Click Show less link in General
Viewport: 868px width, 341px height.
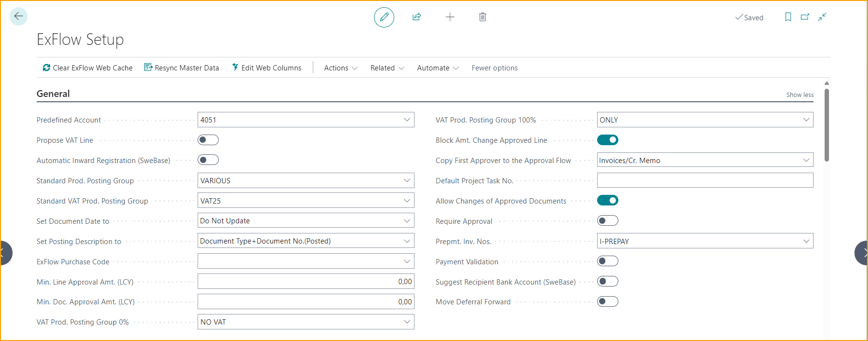[x=800, y=95]
